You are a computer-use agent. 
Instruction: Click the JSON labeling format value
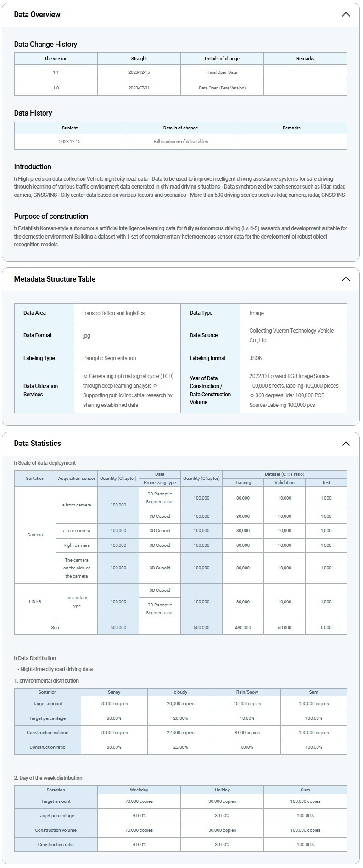point(256,358)
